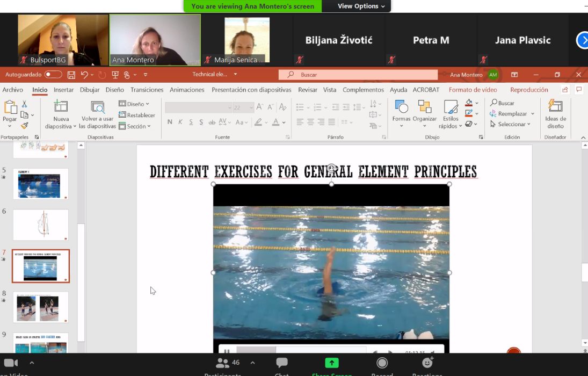Image resolution: width=588 pixels, height=376 pixels.
Task: Open the file title dropdown next to Technical ele...
Action: [236, 74]
